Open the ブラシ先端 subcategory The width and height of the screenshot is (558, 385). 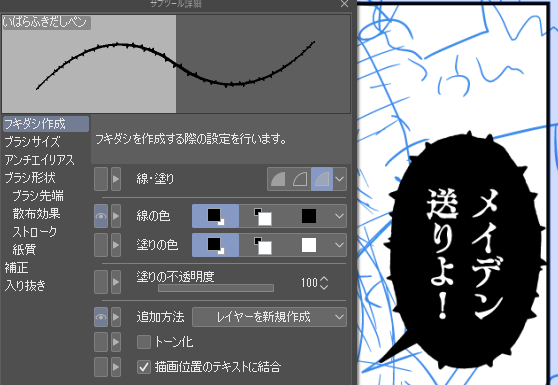[x=38, y=196]
